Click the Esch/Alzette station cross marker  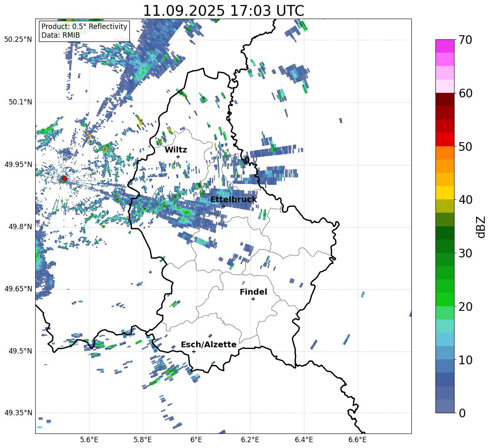coord(194,351)
